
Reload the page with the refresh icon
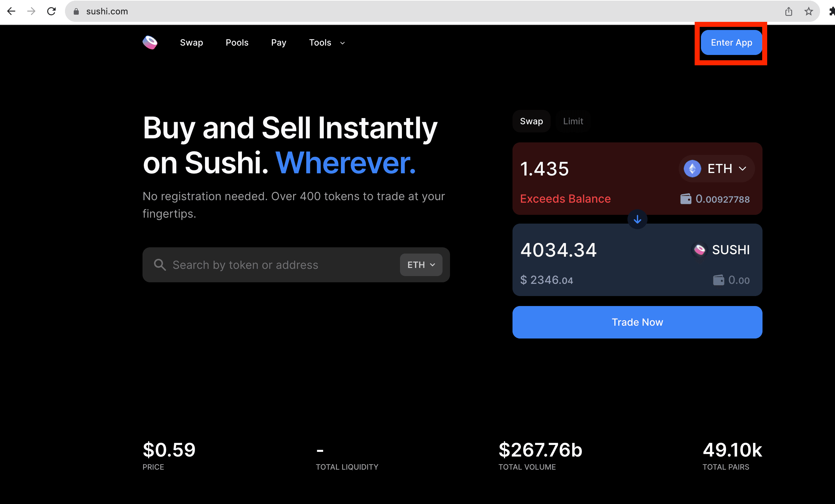[51, 11]
